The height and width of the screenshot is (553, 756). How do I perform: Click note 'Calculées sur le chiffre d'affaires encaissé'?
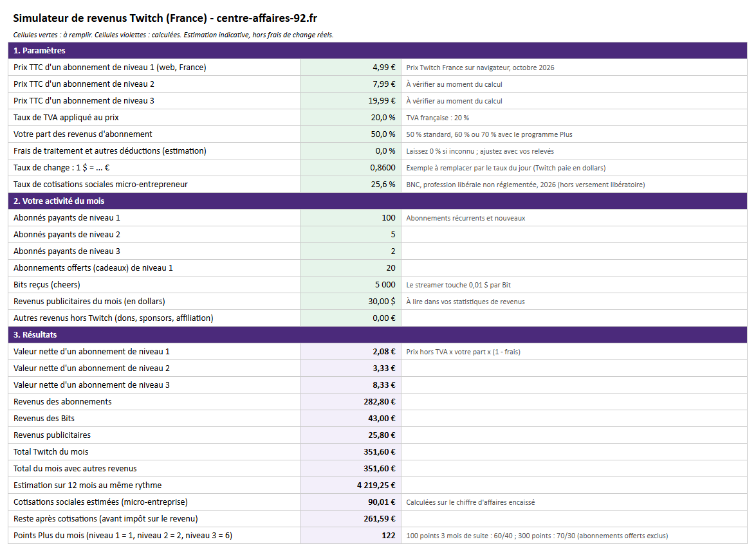470,502
